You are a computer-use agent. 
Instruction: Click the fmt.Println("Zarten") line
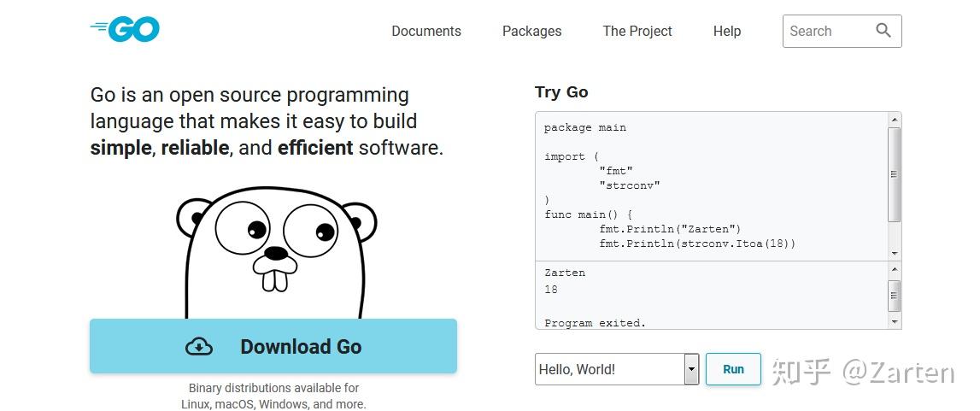[x=670, y=229]
